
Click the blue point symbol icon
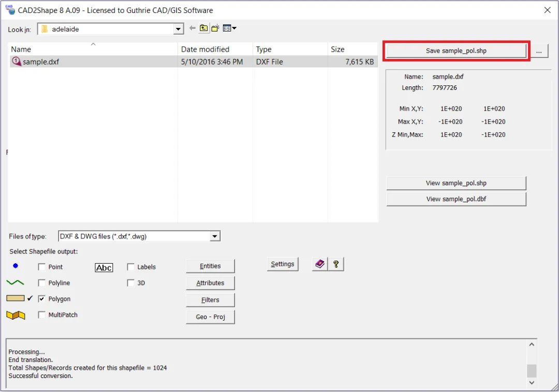(16, 266)
